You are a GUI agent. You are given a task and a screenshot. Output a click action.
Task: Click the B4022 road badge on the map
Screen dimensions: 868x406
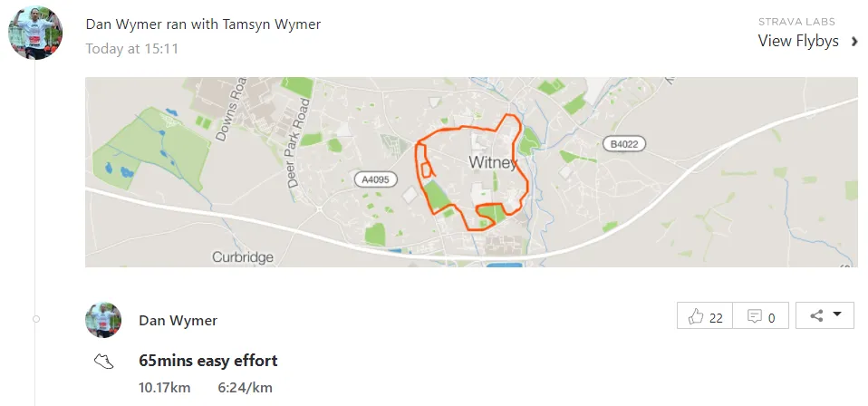click(623, 144)
